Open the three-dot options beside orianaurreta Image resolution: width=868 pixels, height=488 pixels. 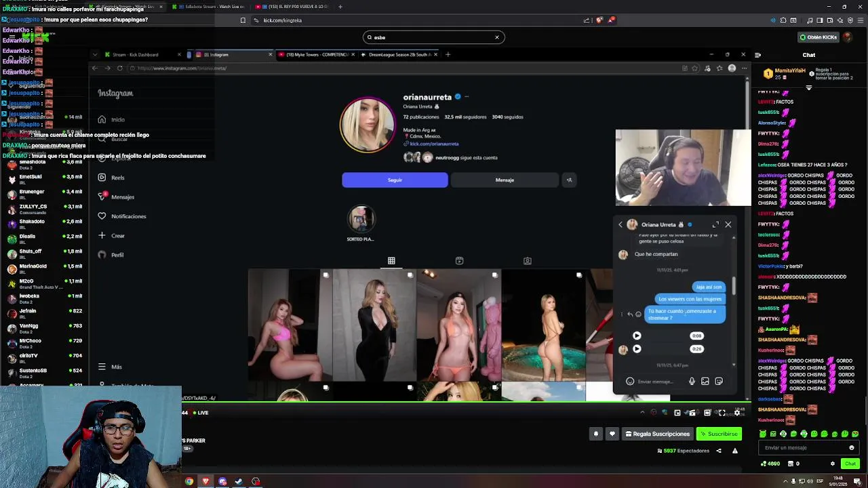467,97
